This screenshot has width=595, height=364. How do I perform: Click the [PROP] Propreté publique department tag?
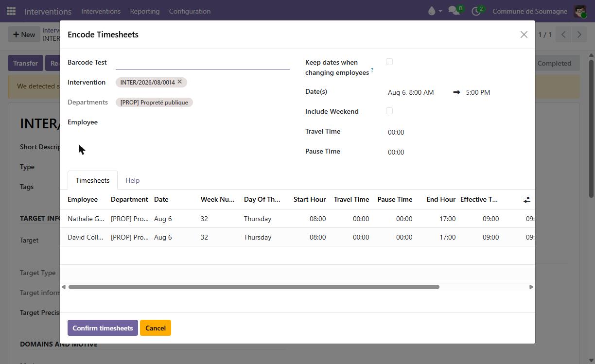pyautogui.click(x=154, y=102)
